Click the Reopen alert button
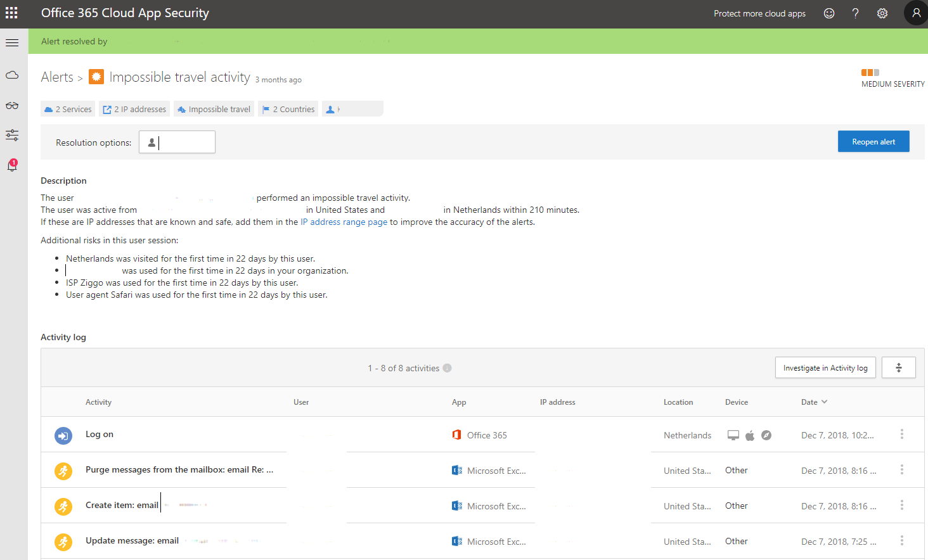 tap(873, 141)
